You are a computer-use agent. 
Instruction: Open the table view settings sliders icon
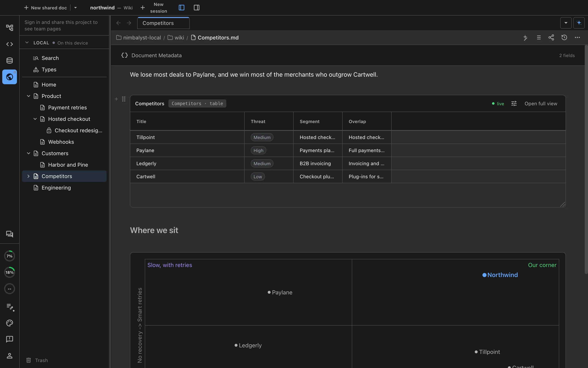[x=514, y=104]
